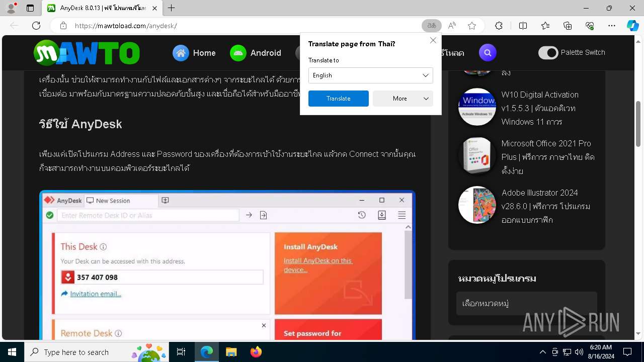644x362 pixels.
Task: Open Collections panel
Action: (568, 26)
